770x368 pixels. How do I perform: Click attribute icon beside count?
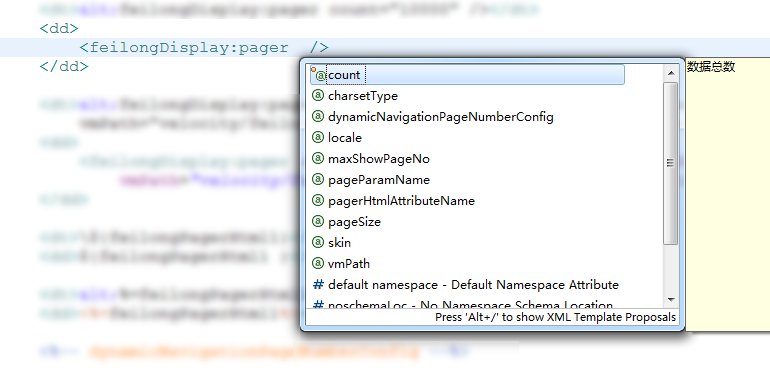[x=320, y=75]
